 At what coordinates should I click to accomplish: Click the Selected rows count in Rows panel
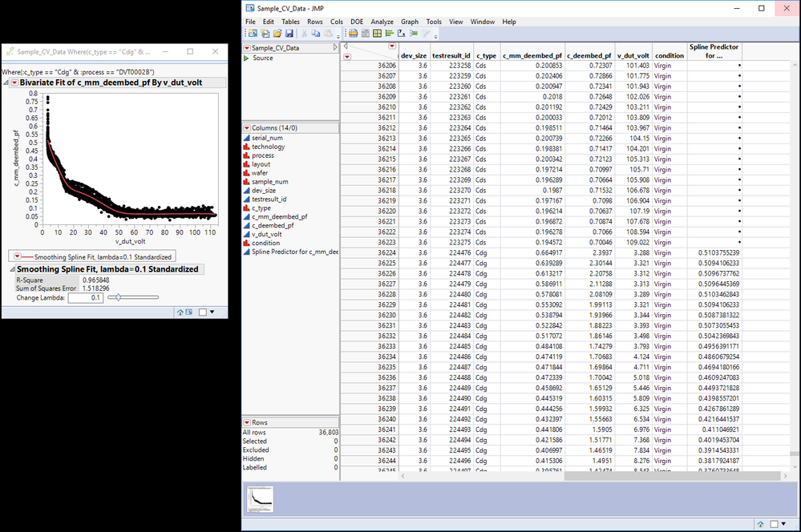(x=336, y=441)
